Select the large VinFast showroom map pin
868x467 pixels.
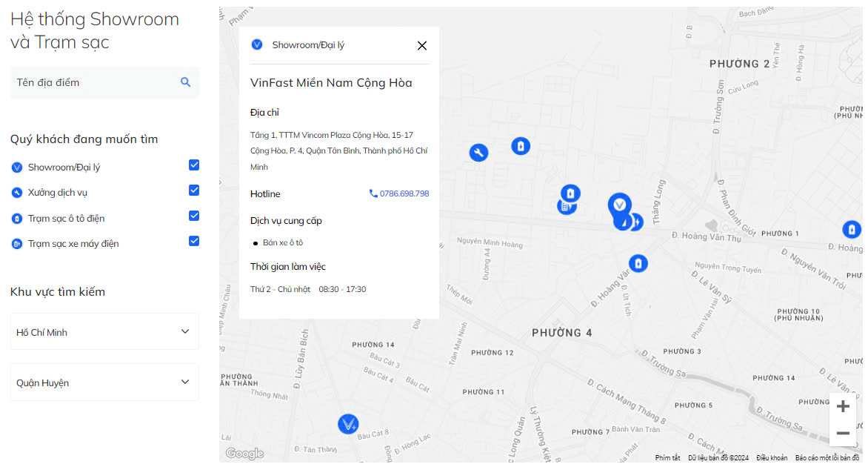(x=619, y=204)
